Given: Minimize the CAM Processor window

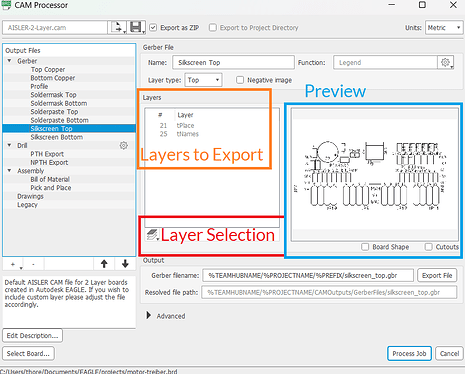Looking at the screenshot, I should [392, 5].
